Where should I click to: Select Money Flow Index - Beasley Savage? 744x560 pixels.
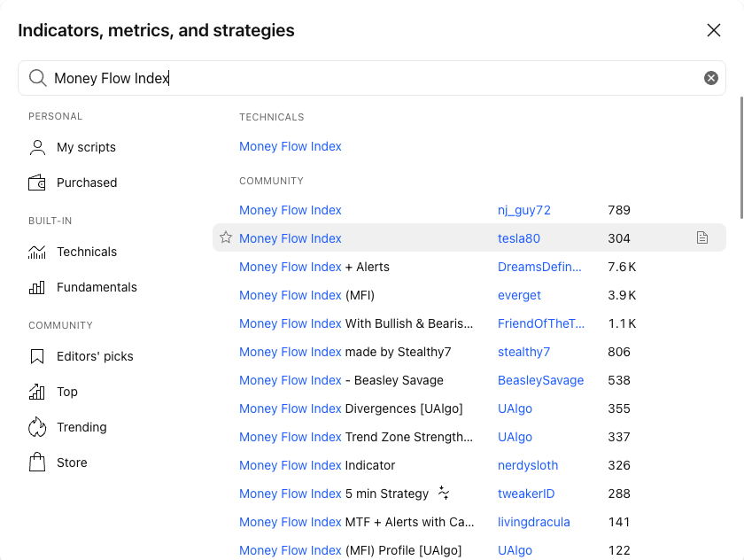coord(341,380)
